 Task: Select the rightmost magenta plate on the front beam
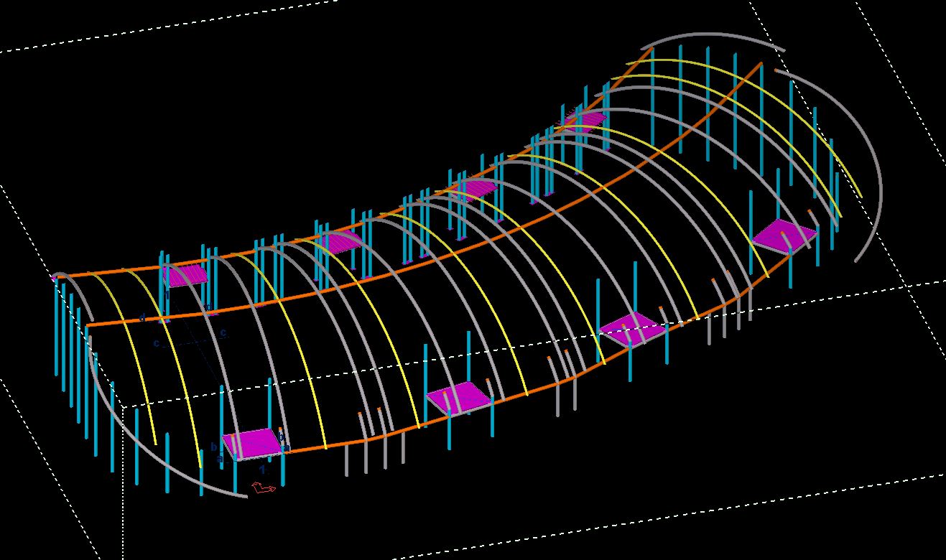pos(784,236)
